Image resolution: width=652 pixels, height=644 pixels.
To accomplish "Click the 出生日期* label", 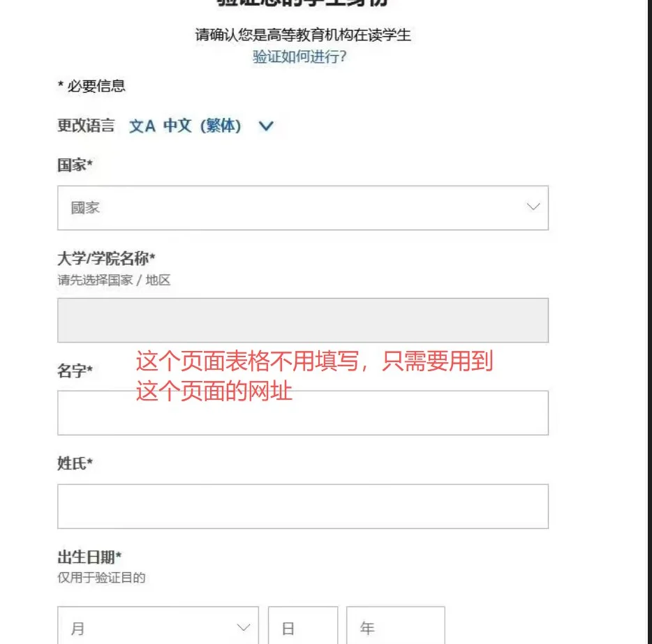I will tap(89, 557).
